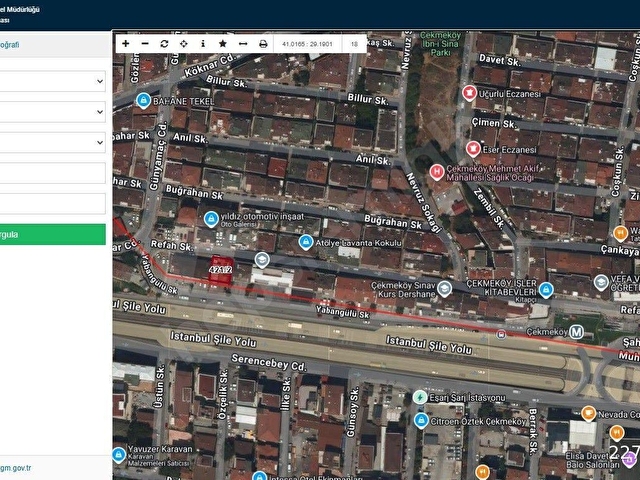Click the Çekmeköy metro M icon

tap(576, 332)
